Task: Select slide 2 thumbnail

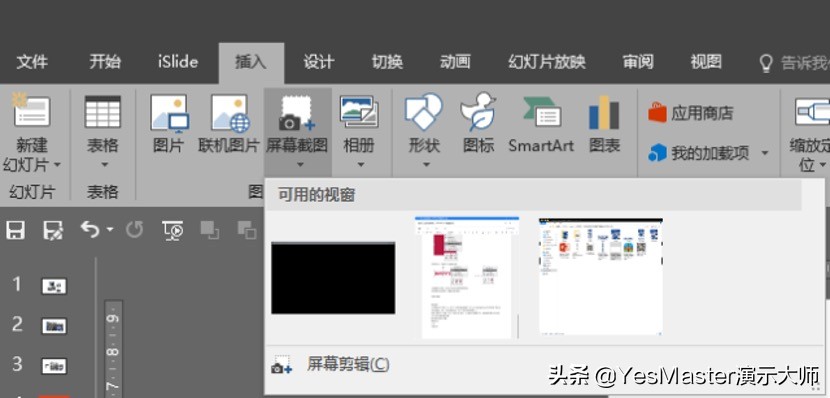Action: [x=54, y=326]
